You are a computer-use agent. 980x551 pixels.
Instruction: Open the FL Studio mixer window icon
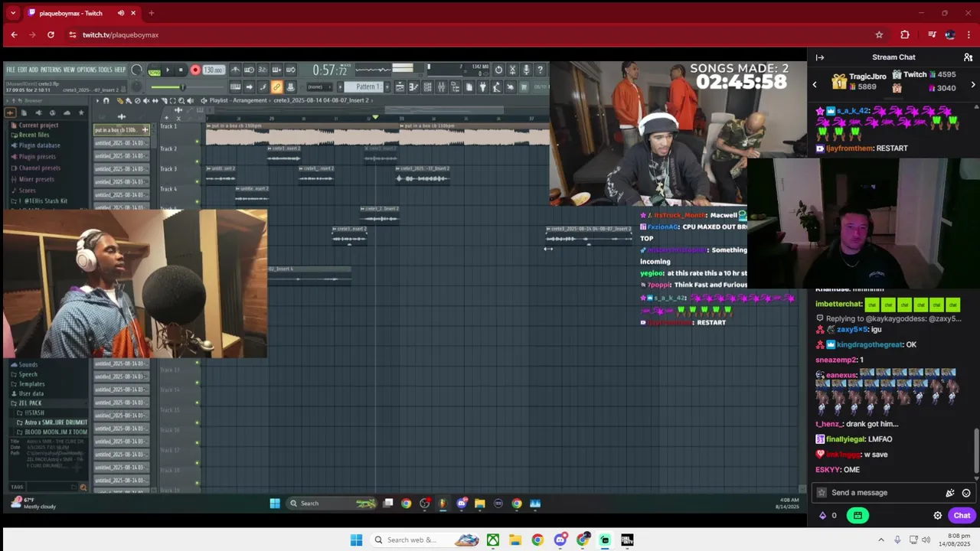[441, 86]
